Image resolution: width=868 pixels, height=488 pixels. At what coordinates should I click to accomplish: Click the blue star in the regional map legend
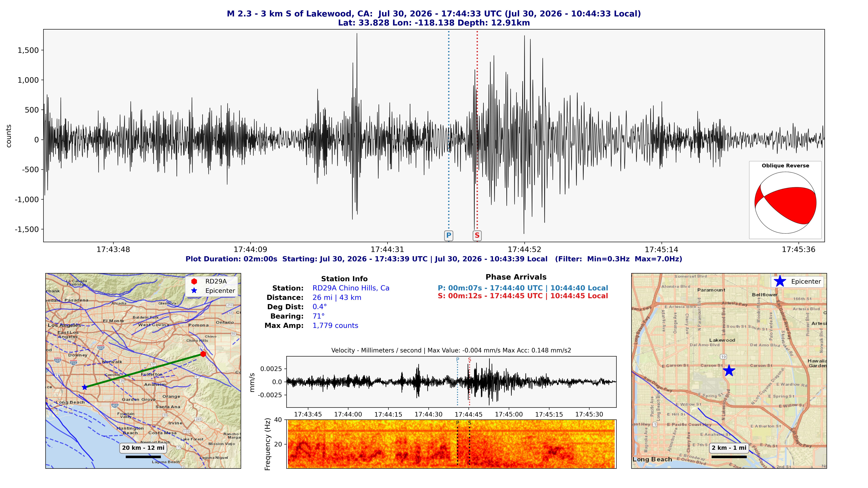(194, 291)
